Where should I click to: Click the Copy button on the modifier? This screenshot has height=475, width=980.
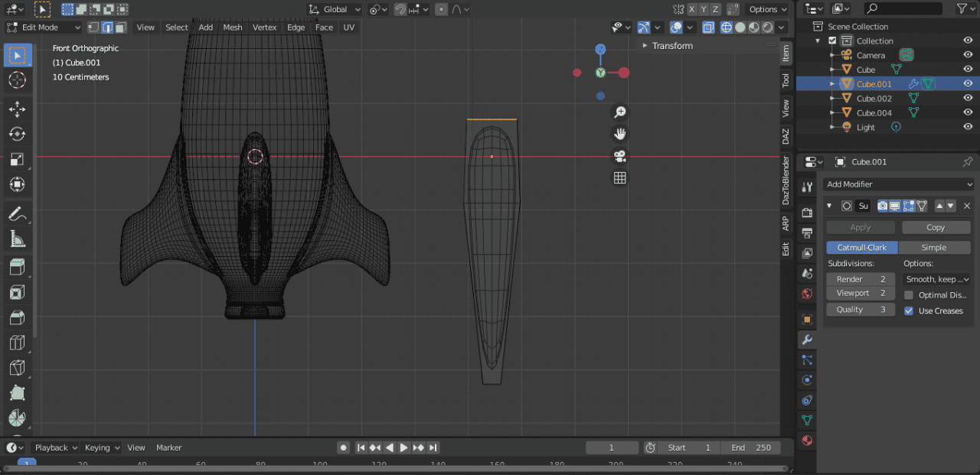tap(936, 226)
